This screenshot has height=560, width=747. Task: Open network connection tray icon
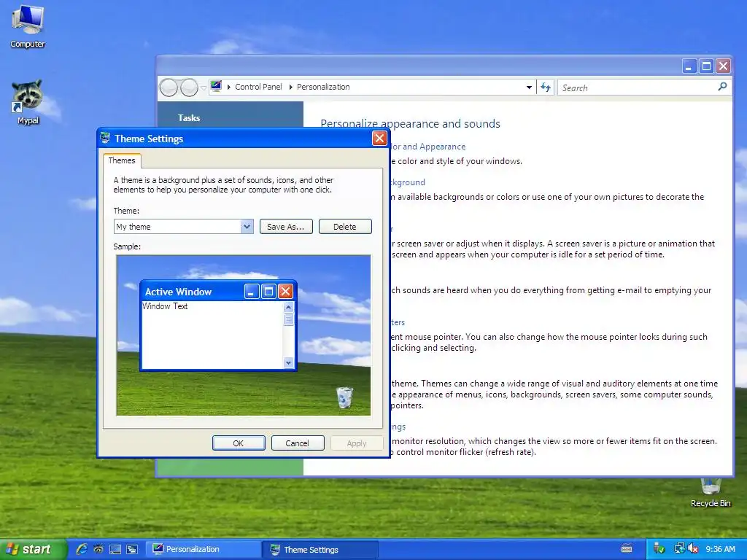pyautogui.click(x=679, y=549)
